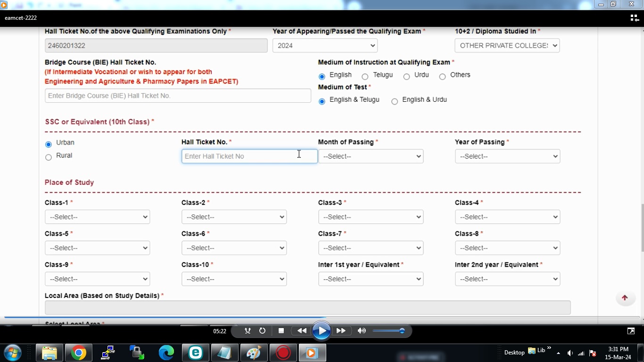Click SSC Hall Ticket No. field
The image size is (644, 362).
249,156
